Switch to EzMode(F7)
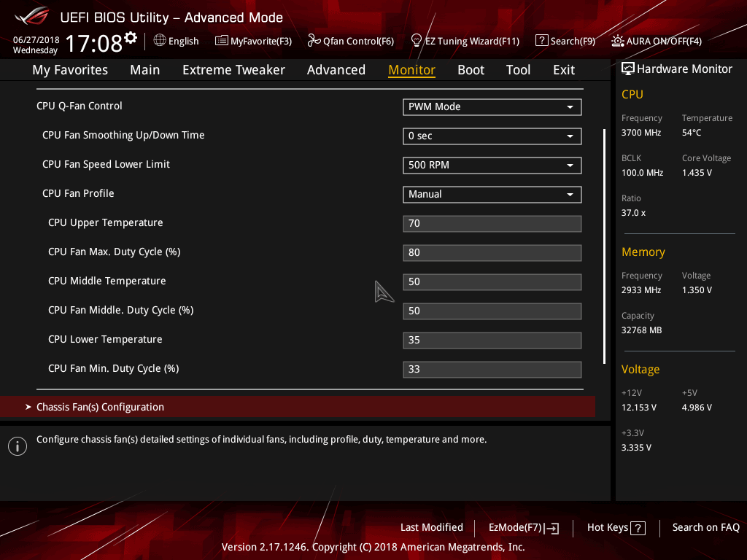This screenshot has height=560, width=747. (x=524, y=528)
